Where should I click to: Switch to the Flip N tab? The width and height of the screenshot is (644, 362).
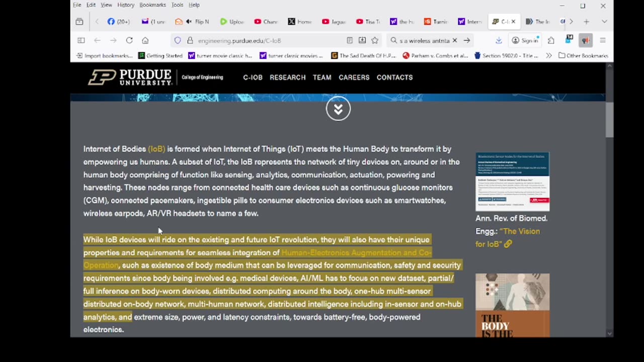click(x=192, y=22)
